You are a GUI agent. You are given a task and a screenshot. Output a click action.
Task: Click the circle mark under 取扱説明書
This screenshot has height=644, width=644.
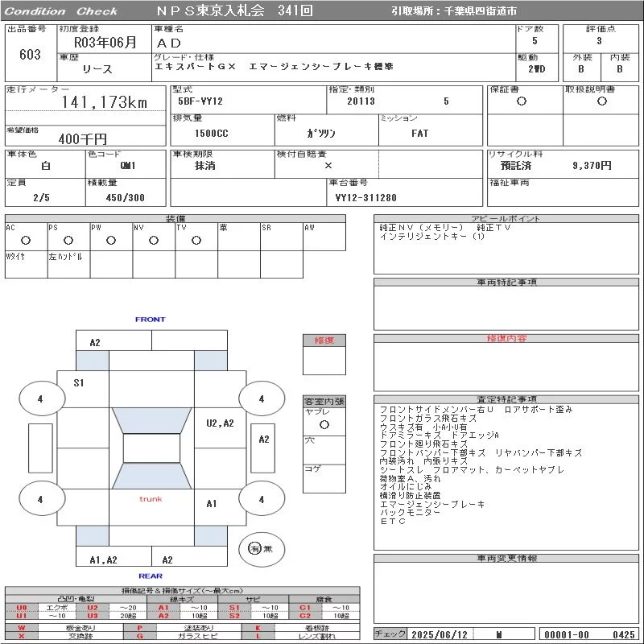click(x=602, y=101)
